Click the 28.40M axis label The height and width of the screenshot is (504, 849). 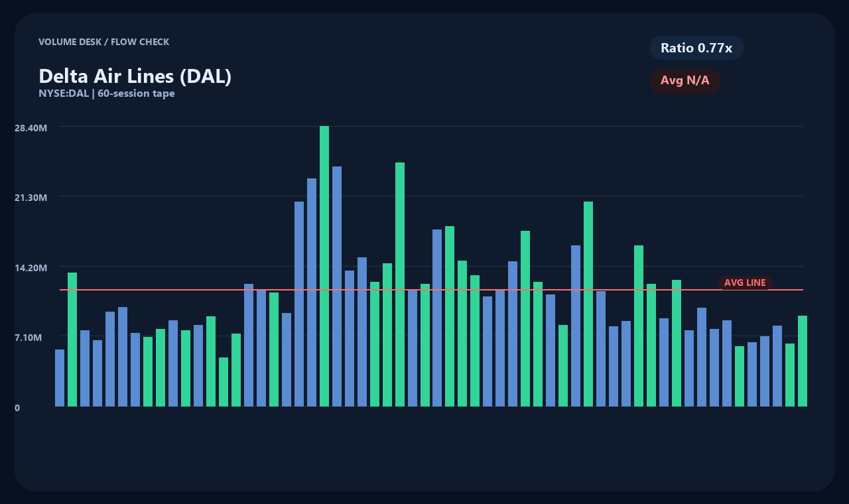(31, 127)
